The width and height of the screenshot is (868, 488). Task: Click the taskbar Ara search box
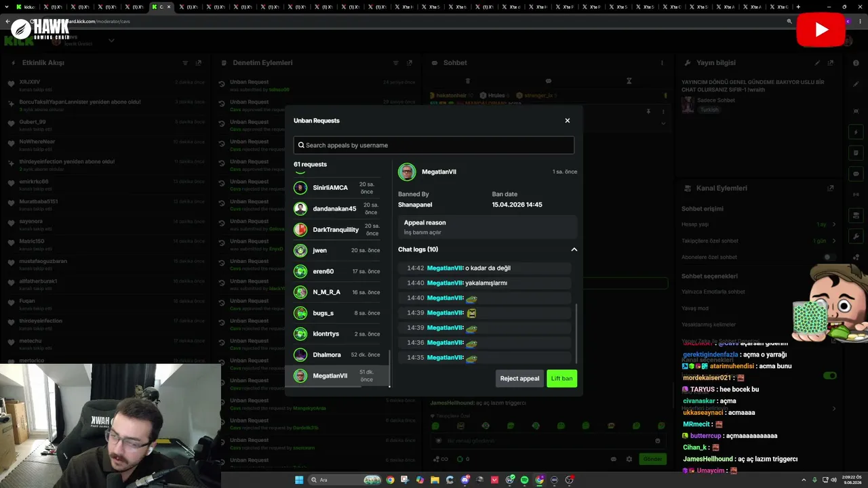point(344,480)
